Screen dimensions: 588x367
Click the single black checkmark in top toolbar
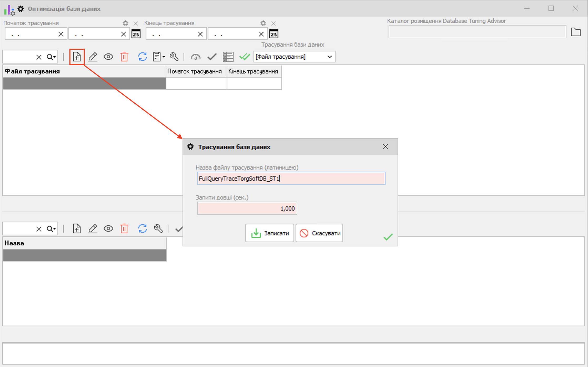212,57
